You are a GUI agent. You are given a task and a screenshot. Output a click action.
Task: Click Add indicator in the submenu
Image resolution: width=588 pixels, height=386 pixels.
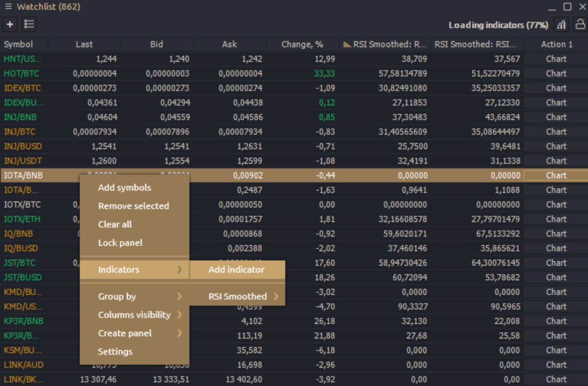[x=237, y=270]
